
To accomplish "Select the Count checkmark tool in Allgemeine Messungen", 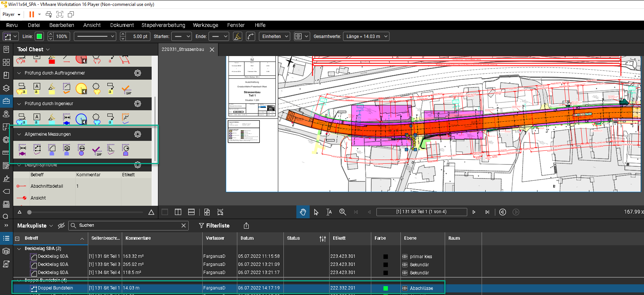I will [x=97, y=150].
